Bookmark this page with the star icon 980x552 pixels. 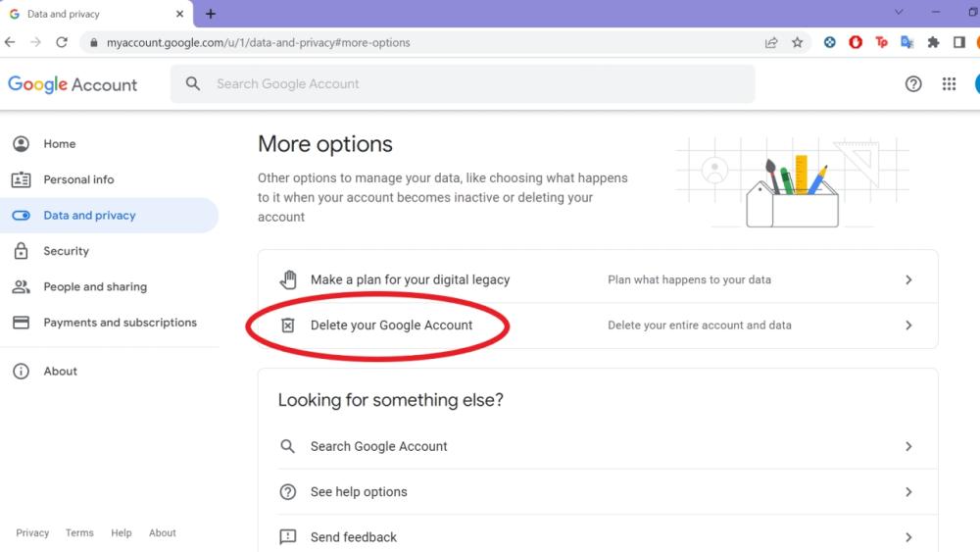[798, 42]
